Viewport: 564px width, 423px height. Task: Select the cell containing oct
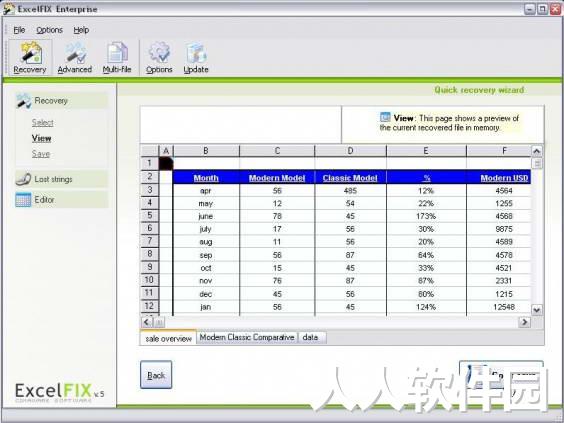tap(206, 268)
